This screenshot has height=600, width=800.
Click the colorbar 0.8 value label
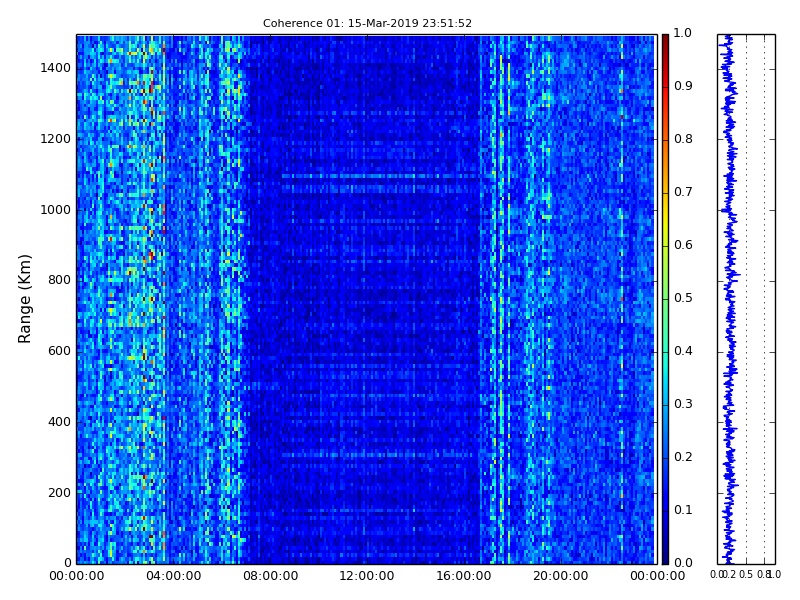pyautogui.click(x=683, y=139)
